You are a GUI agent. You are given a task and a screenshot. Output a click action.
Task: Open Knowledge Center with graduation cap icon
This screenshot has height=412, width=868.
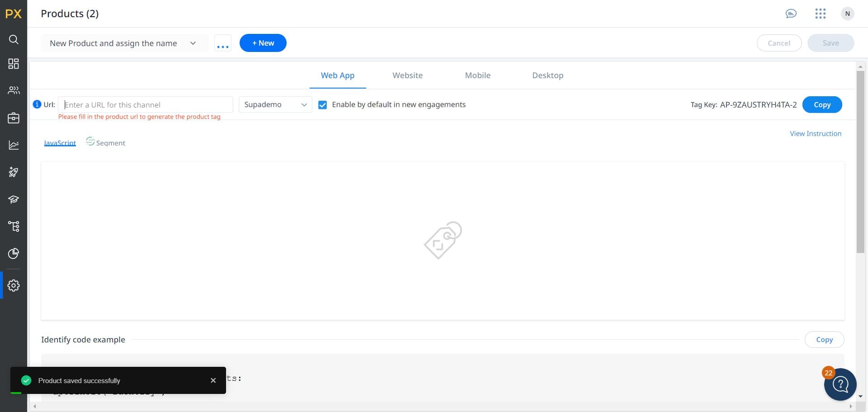click(x=14, y=199)
